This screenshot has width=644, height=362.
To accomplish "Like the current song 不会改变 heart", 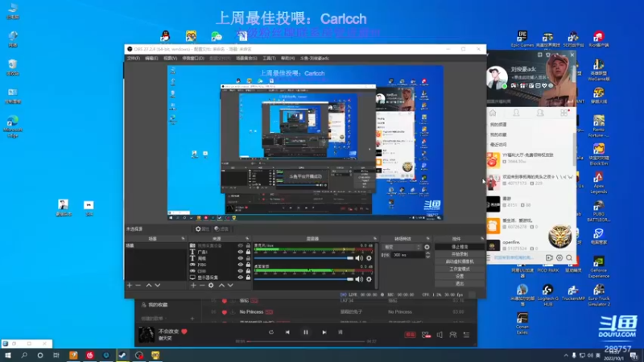I will (184, 331).
